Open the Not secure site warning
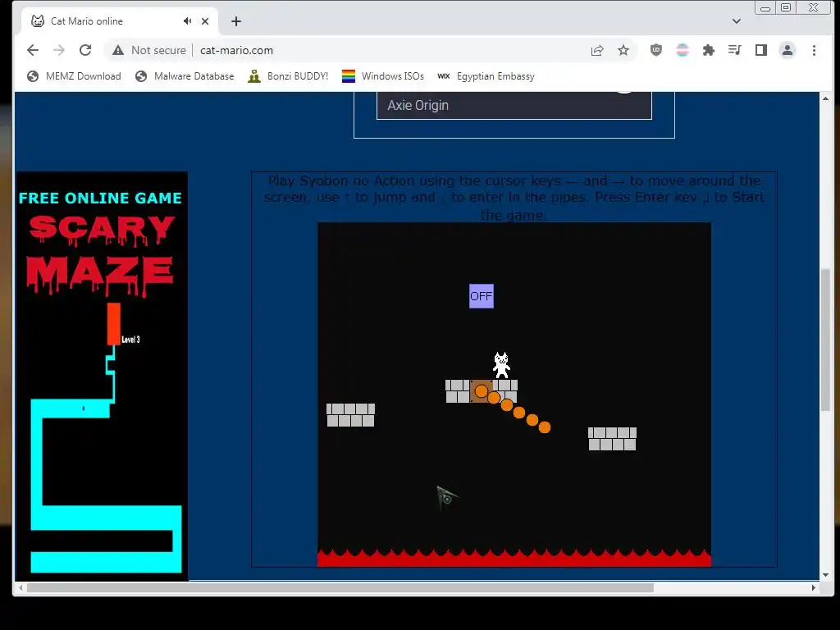Screen dimensions: 840x630 click(149, 50)
